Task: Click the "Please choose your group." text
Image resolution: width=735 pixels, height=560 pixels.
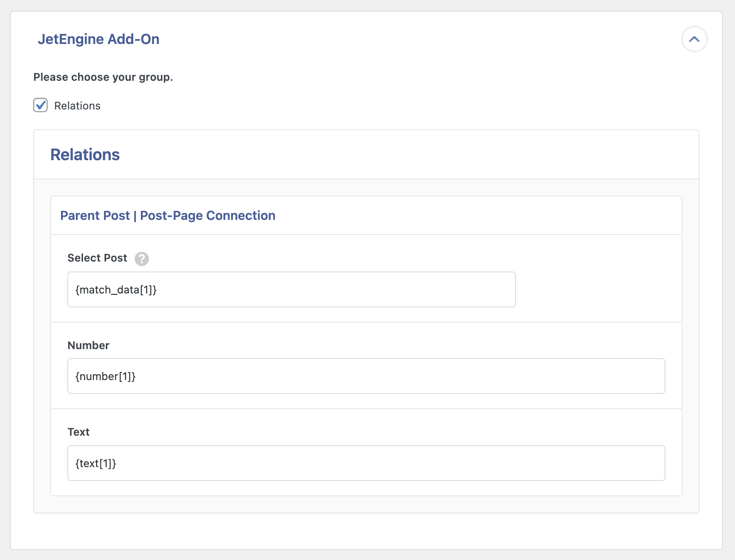Action: [x=103, y=77]
